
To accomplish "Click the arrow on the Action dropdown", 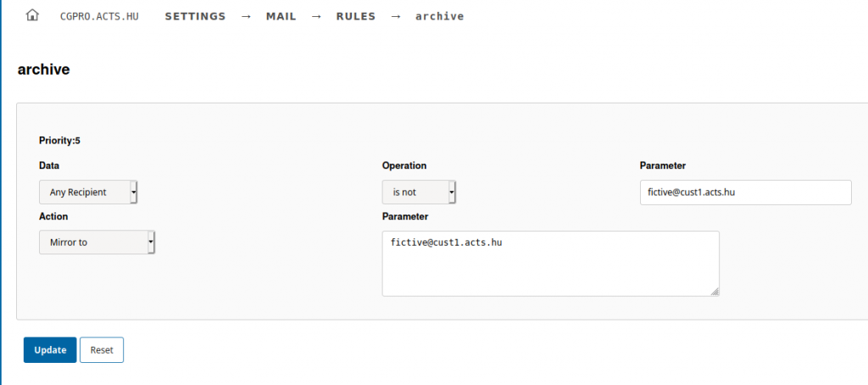I will pyautogui.click(x=151, y=242).
